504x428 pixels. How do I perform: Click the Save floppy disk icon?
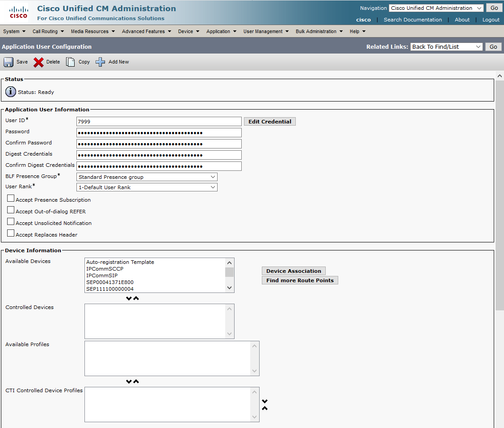click(8, 62)
